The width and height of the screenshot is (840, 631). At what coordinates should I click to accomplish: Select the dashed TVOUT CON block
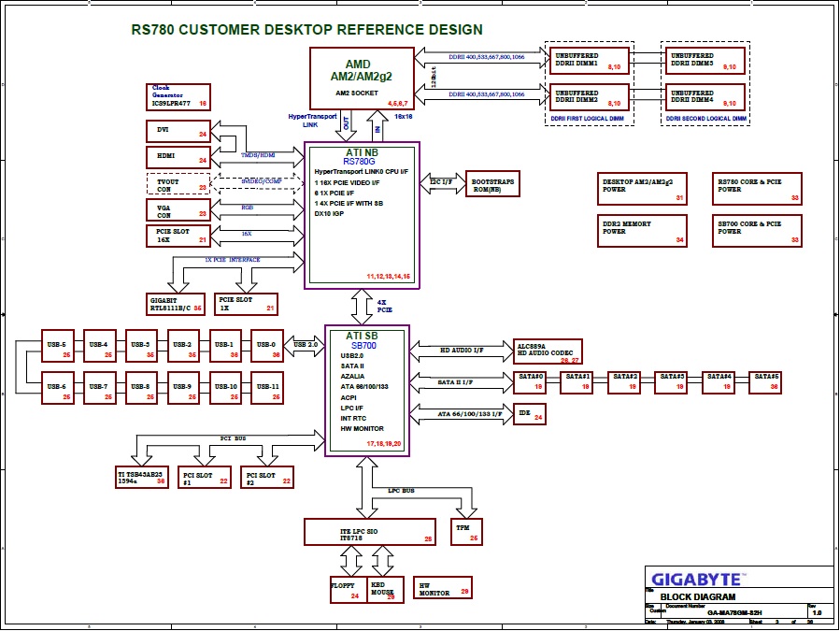point(178,184)
